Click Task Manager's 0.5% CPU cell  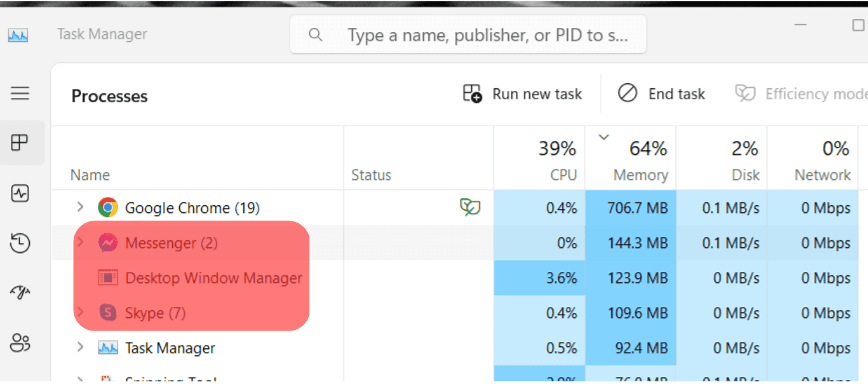pyautogui.click(x=539, y=348)
